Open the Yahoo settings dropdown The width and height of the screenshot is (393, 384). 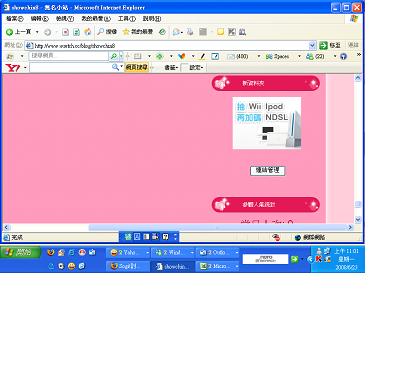coord(196,68)
